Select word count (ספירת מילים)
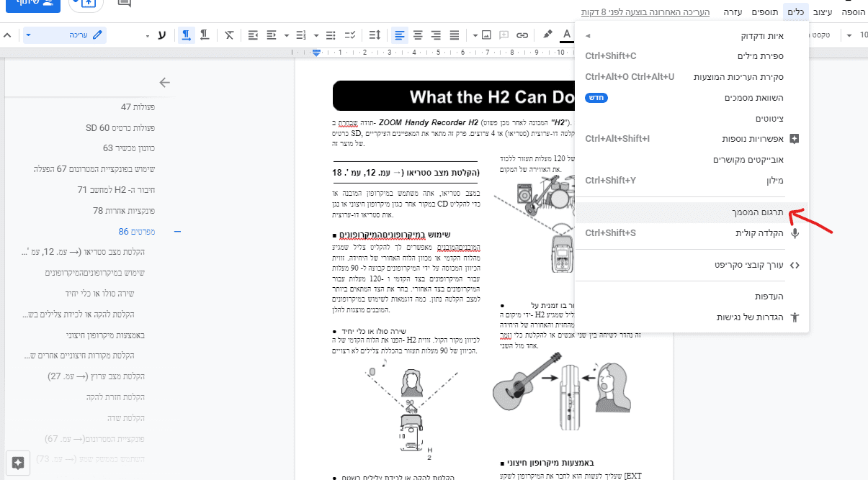The image size is (868, 480). pos(692,55)
